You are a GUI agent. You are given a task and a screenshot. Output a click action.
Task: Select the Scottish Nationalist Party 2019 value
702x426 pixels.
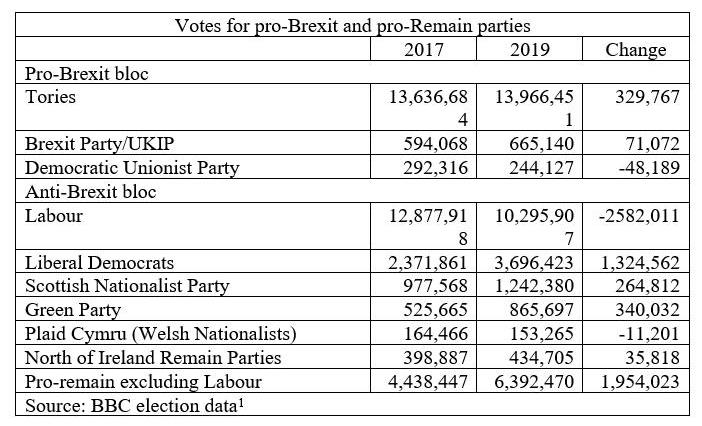click(x=534, y=286)
